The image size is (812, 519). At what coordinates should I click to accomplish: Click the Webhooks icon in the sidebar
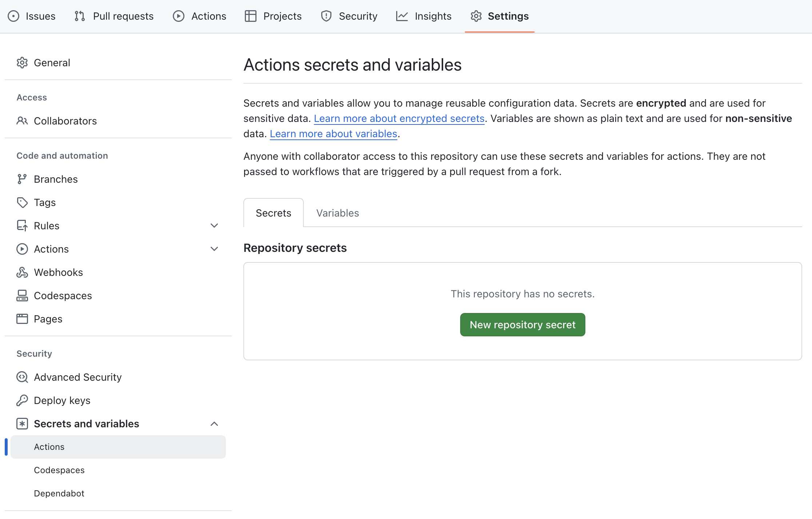pos(22,272)
